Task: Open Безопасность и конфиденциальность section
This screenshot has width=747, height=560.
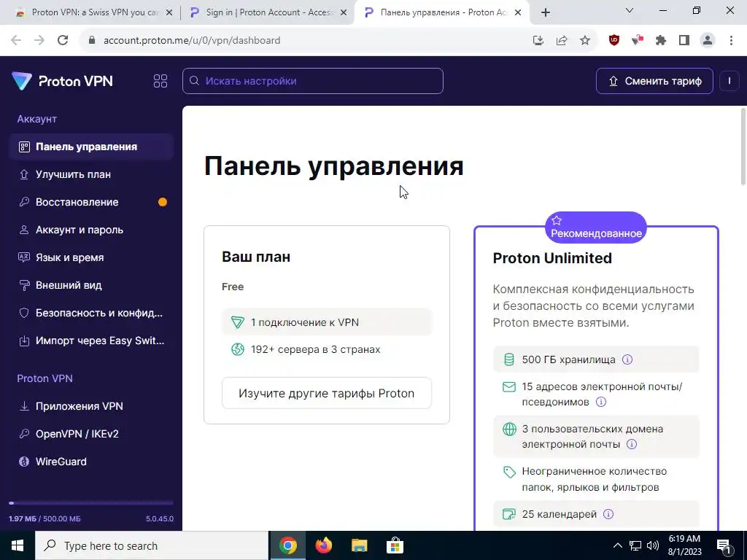Action: click(x=91, y=313)
